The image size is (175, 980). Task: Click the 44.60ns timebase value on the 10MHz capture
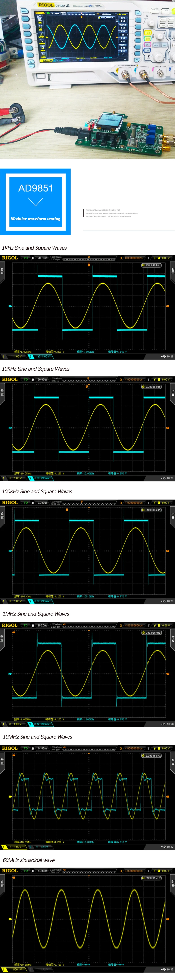pos(42,748)
